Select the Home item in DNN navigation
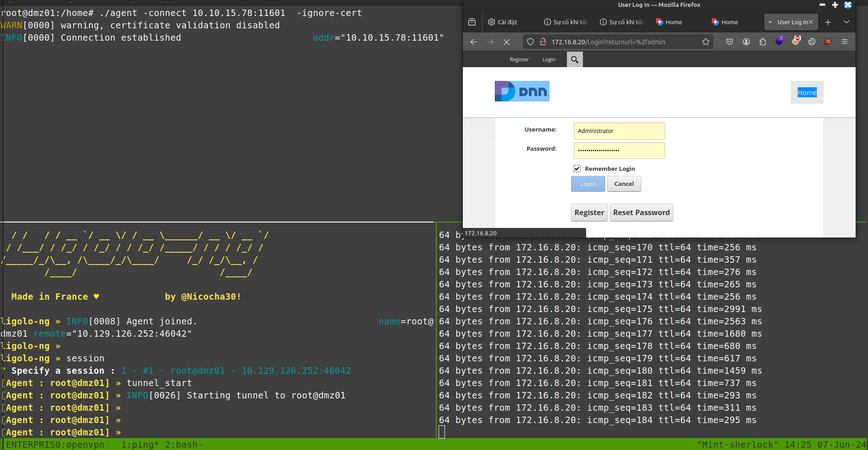This screenshot has height=450, width=868. [807, 93]
